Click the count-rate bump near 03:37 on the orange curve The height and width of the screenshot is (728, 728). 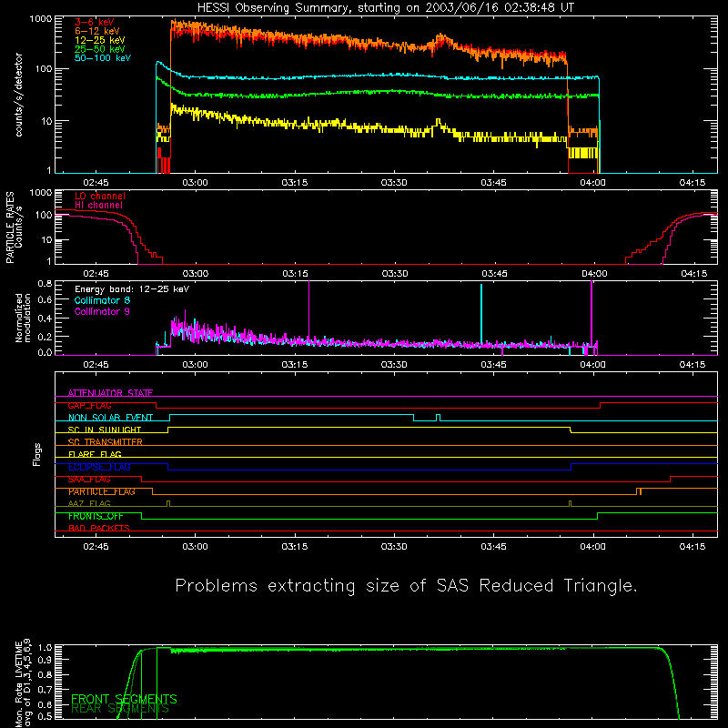coord(440,39)
